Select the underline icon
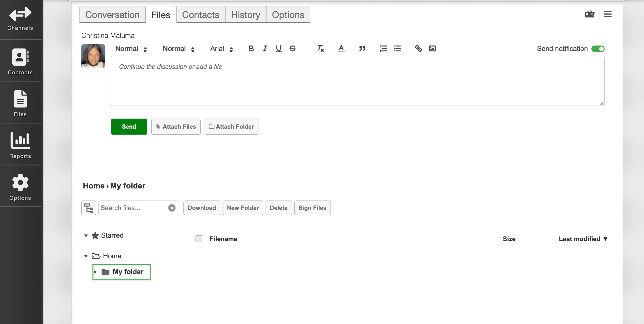644x324 pixels. click(279, 48)
